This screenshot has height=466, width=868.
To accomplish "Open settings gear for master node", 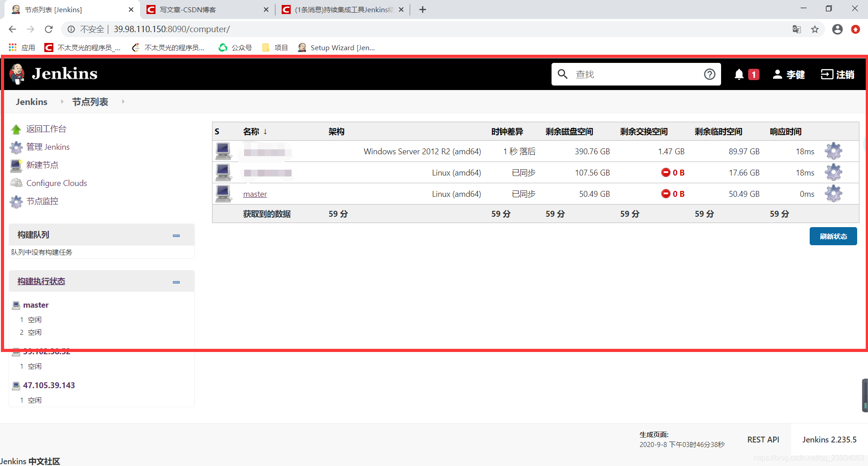I will 834,194.
